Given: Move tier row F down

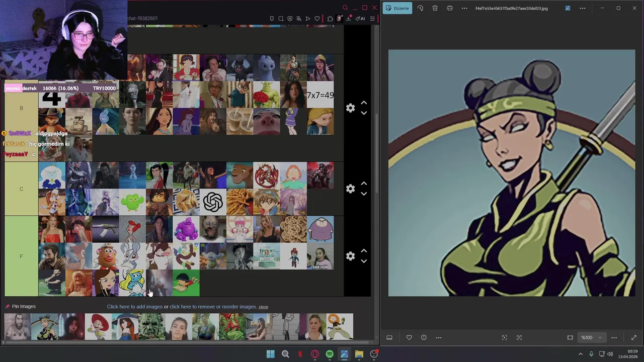Looking at the screenshot, I should [x=364, y=261].
